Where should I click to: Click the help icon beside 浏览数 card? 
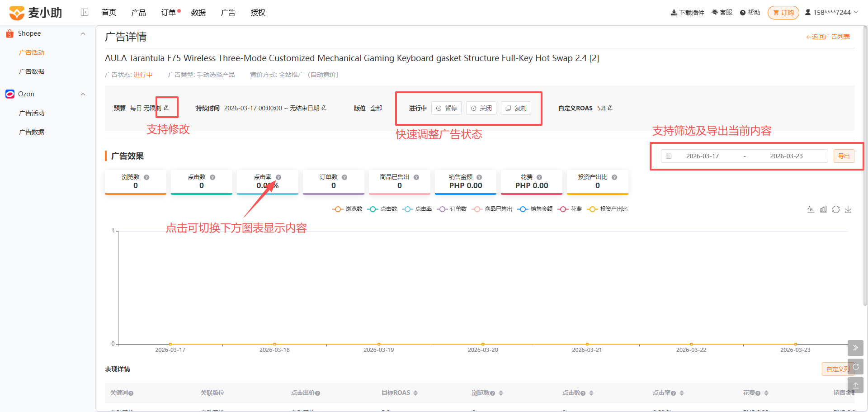146,177
